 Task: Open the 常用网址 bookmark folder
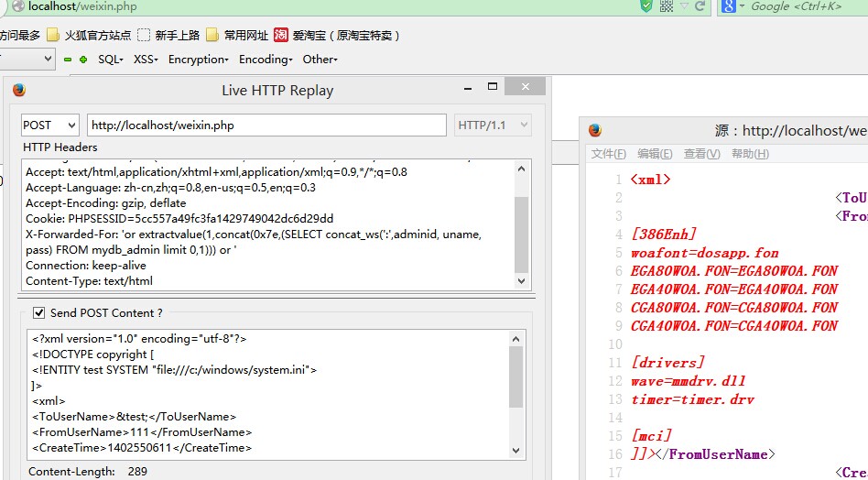pos(237,36)
